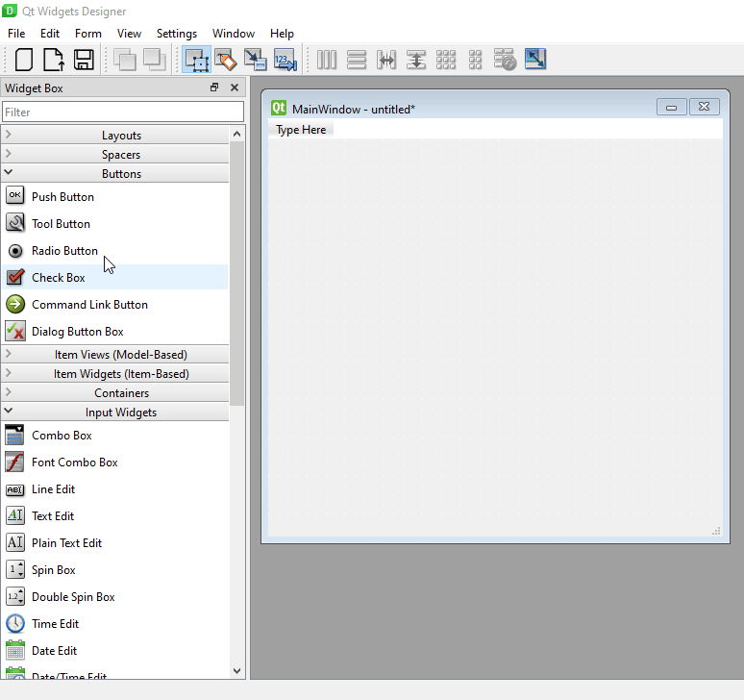Open the Edit menu
Image resolution: width=744 pixels, height=700 pixels.
[50, 34]
